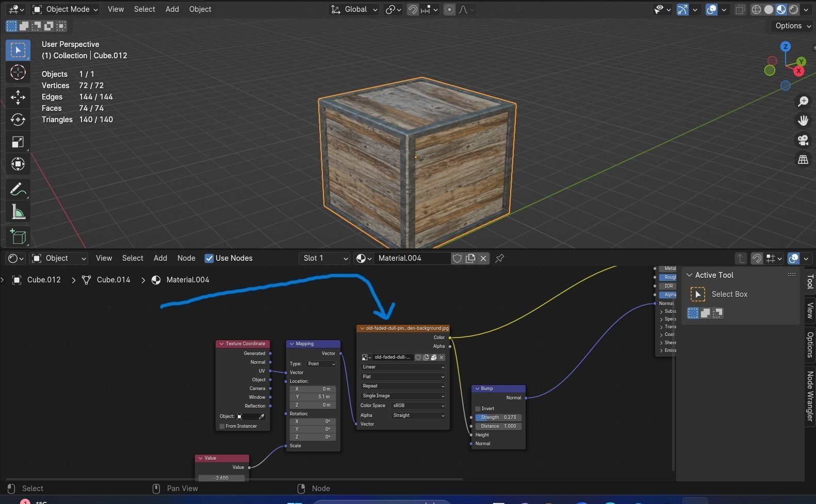Duplicate Material.004 with new material icon
Image resolution: width=816 pixels, height=504 pixels.
point(470,258)
